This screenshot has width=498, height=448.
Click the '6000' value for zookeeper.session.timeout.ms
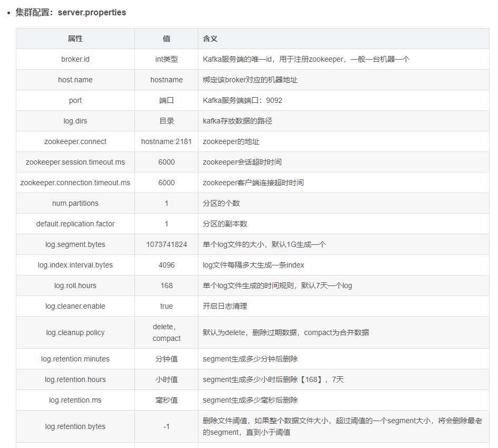tap(166, 163)
